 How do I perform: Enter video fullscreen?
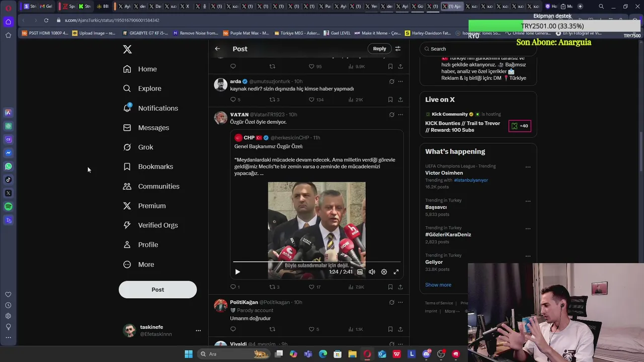(x=396, y=272)
